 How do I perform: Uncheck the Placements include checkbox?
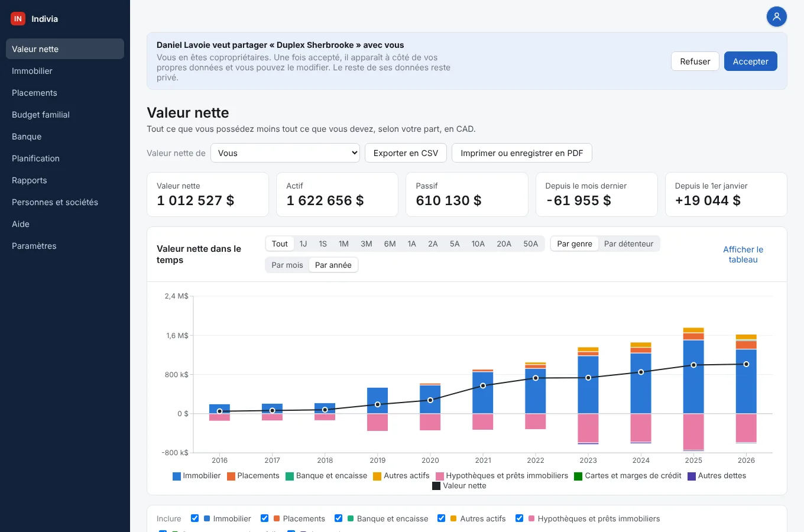tap(264, 518)
